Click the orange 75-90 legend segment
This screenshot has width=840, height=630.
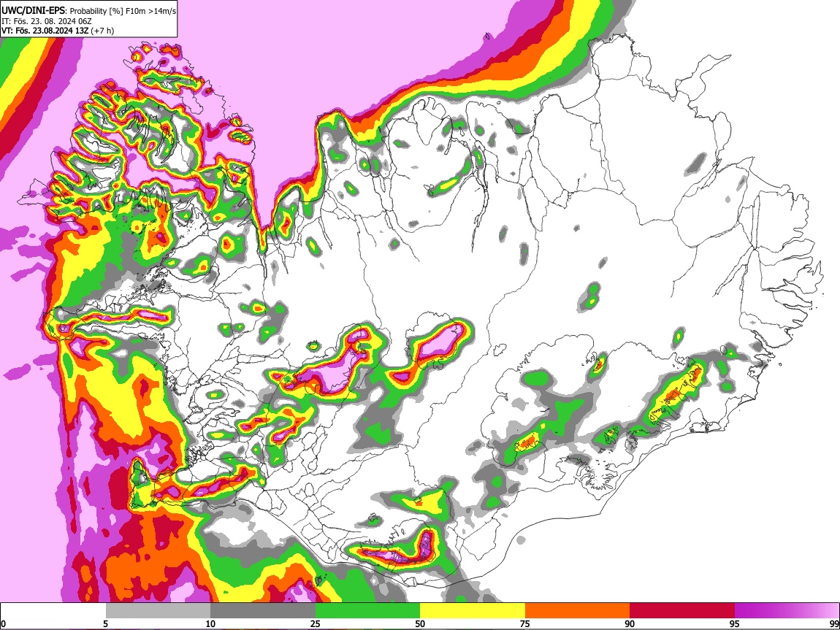tap(577, 610)
